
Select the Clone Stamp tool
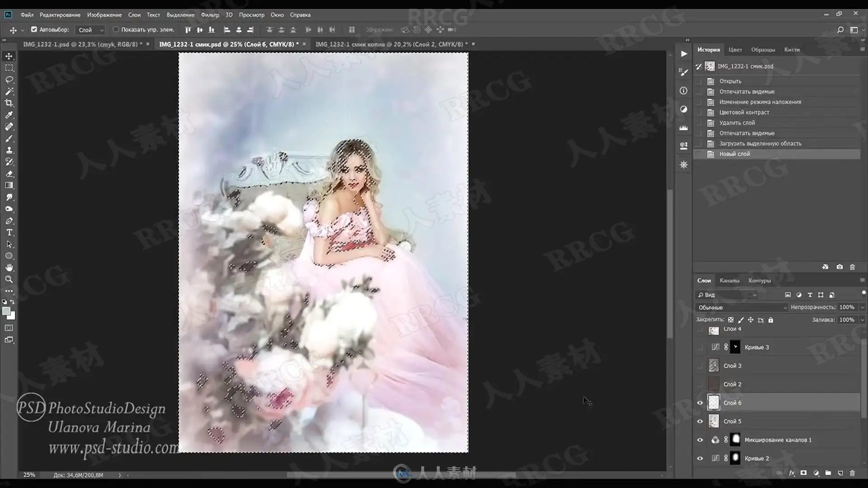[x=9, y=150]
